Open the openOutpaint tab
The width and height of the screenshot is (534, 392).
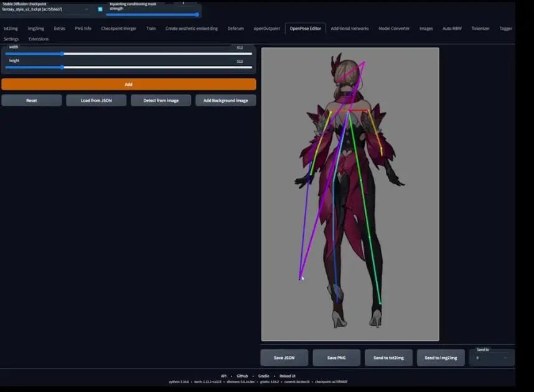266,29
